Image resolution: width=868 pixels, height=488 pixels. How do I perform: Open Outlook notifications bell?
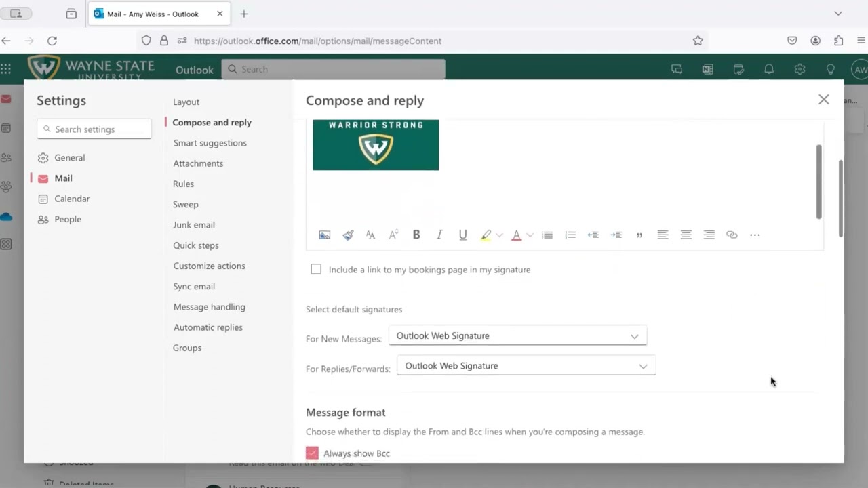click(769, 69)
